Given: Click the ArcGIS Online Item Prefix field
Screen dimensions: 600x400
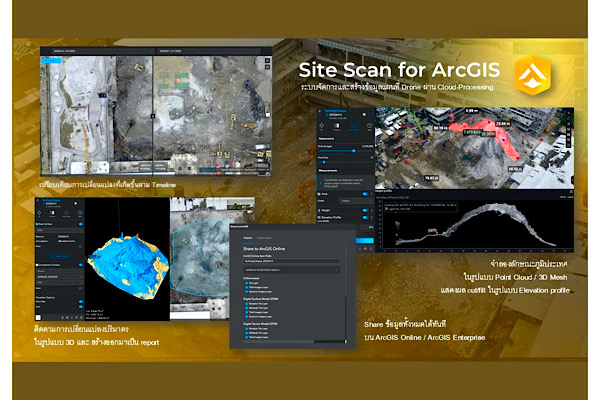Looking at the screenshot, I should tap(292, 261).
